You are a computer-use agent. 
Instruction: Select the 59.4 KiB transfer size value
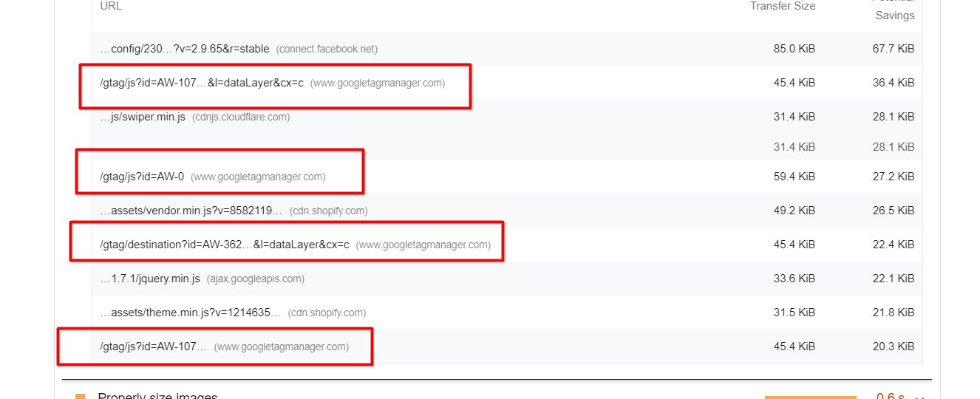click(x=794, y=177)
